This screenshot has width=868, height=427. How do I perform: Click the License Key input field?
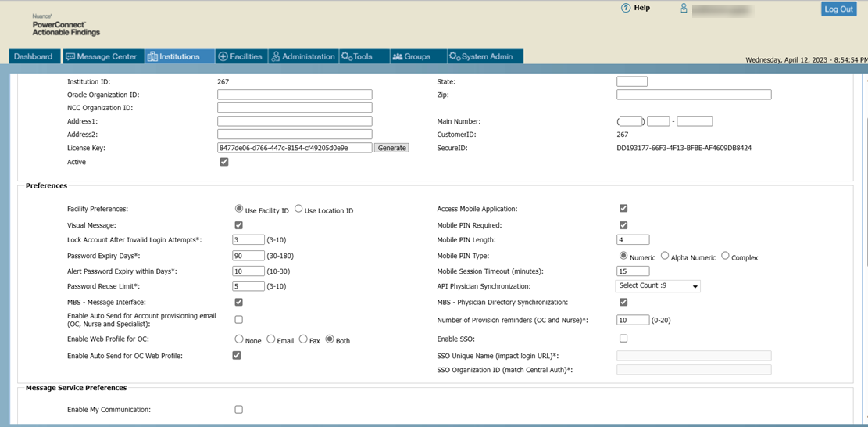(295, 148)
